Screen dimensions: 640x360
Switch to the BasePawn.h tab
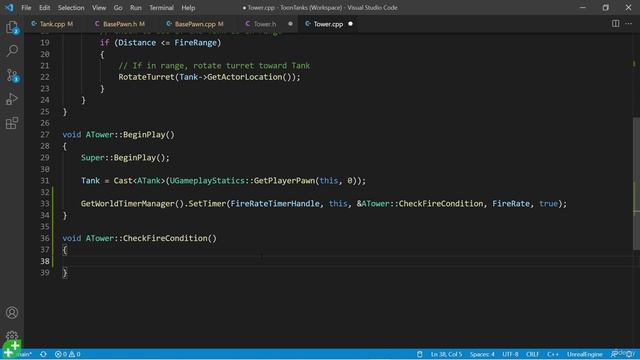(120, 24)
